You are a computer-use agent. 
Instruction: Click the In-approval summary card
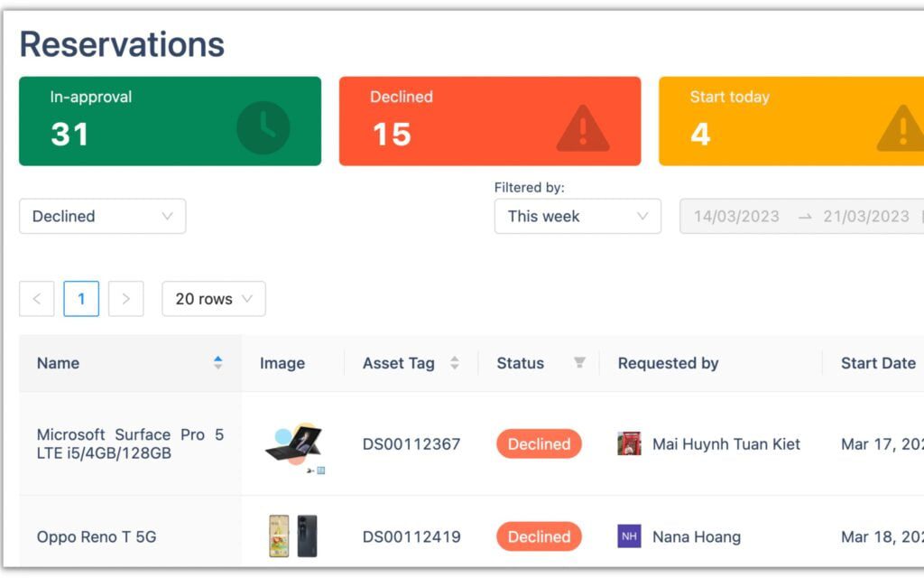pyautogui.click(x=169, y=120)
